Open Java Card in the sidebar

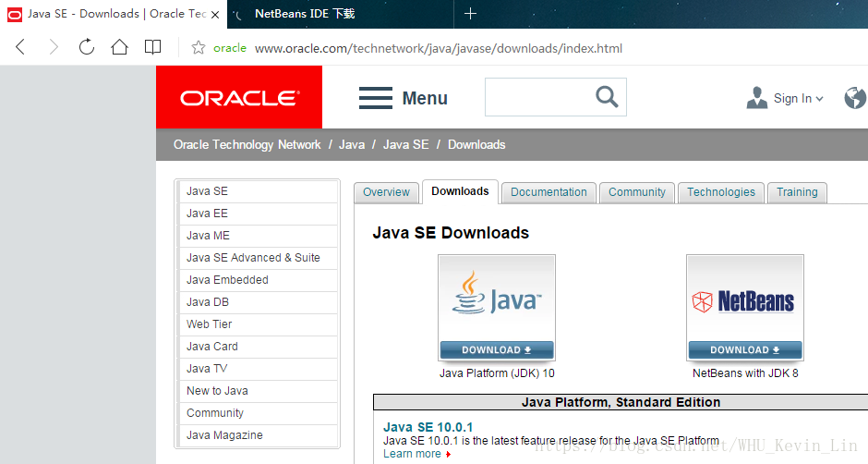(x=258, y=347)
